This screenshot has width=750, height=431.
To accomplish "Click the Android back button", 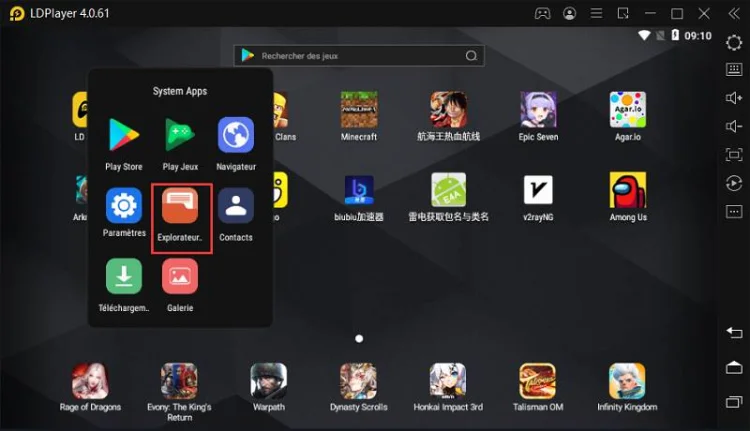I will (734, 332).
